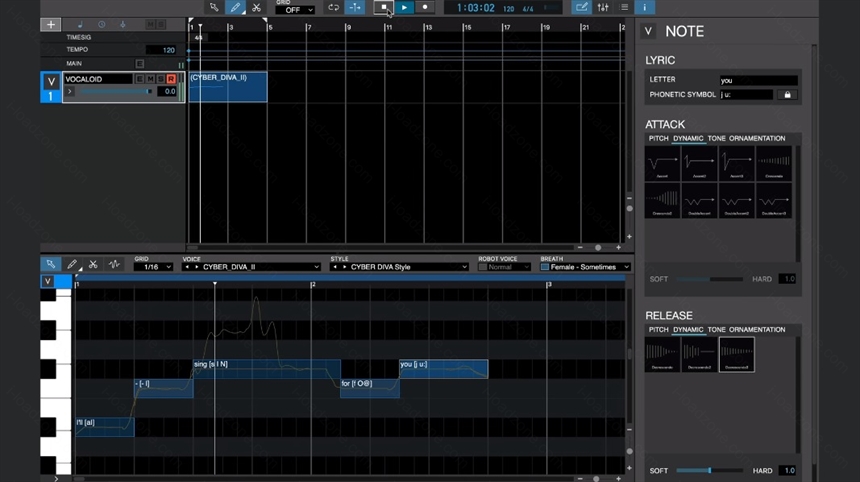Viewport: 860px width, 482px height.
Task: Choose the Decrescendo2 release preset
Action: pyautogui.click(x=699, y=354)
